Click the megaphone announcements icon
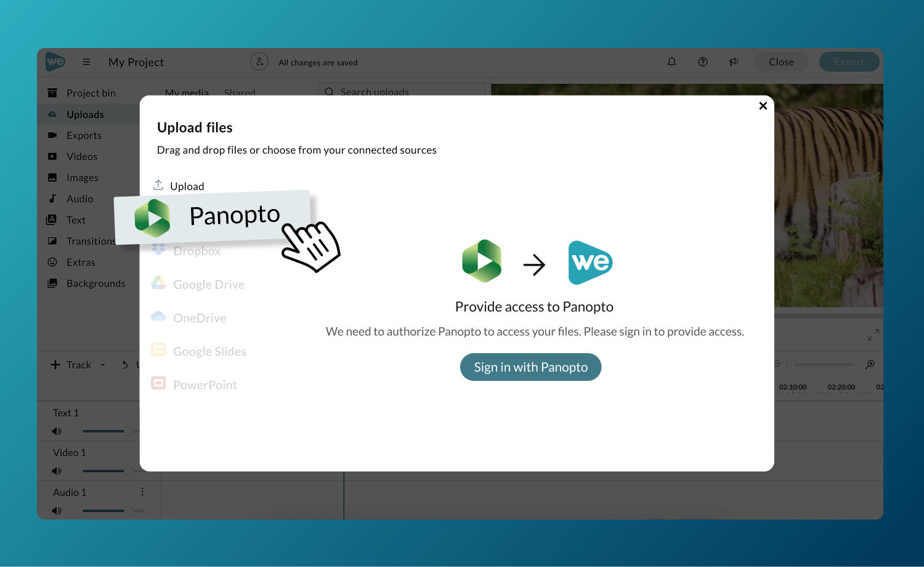This screenshot has height=567, width=924. [734, 62]
